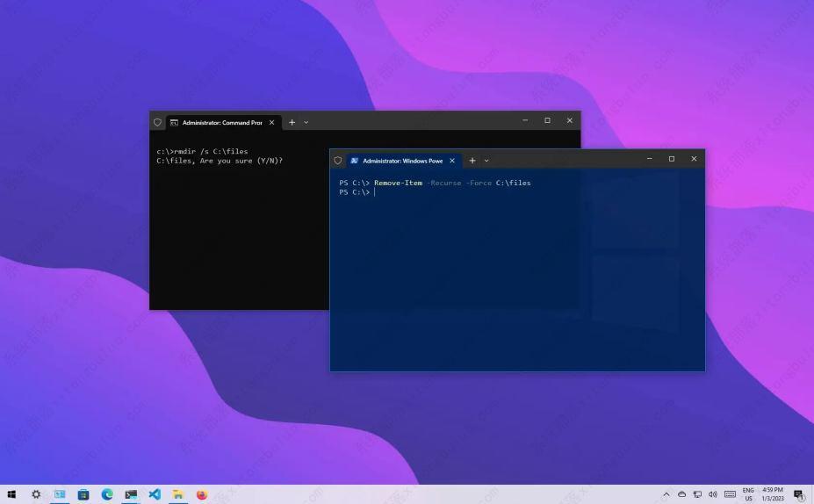814x504 pixels.
Task: Open Microsoft Edge from the taskbar
Action: click(x=107, y=494)
